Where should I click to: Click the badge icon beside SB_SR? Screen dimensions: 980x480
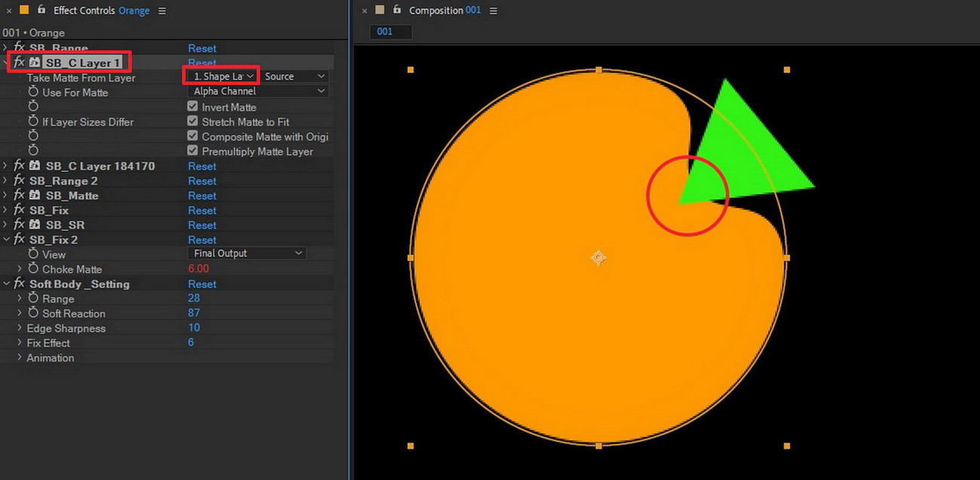(35, 225)
